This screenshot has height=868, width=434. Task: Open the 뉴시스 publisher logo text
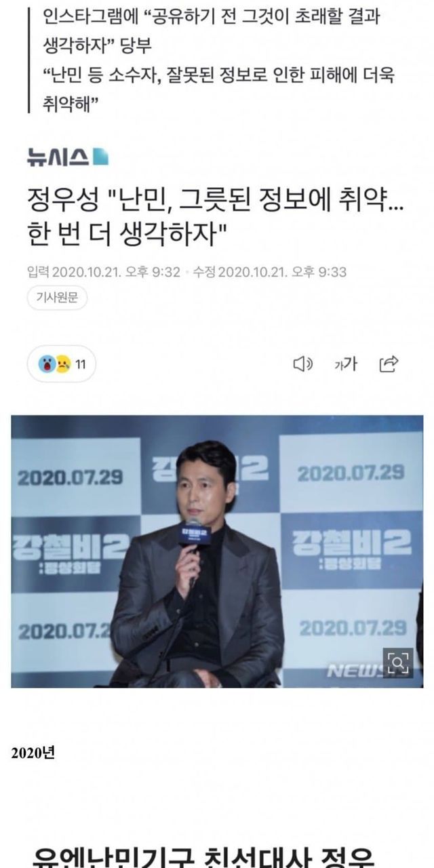point(58,157)
